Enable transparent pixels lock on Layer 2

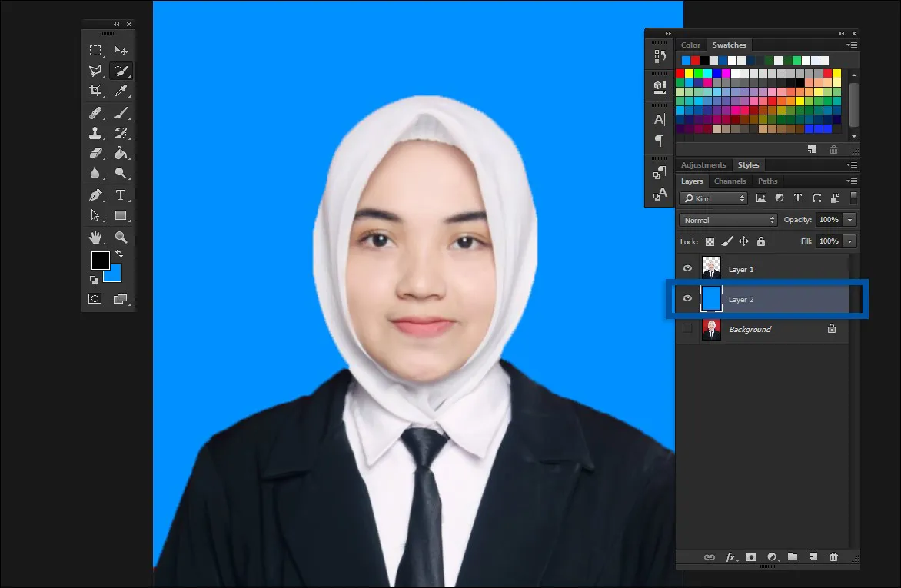point(709,241)
